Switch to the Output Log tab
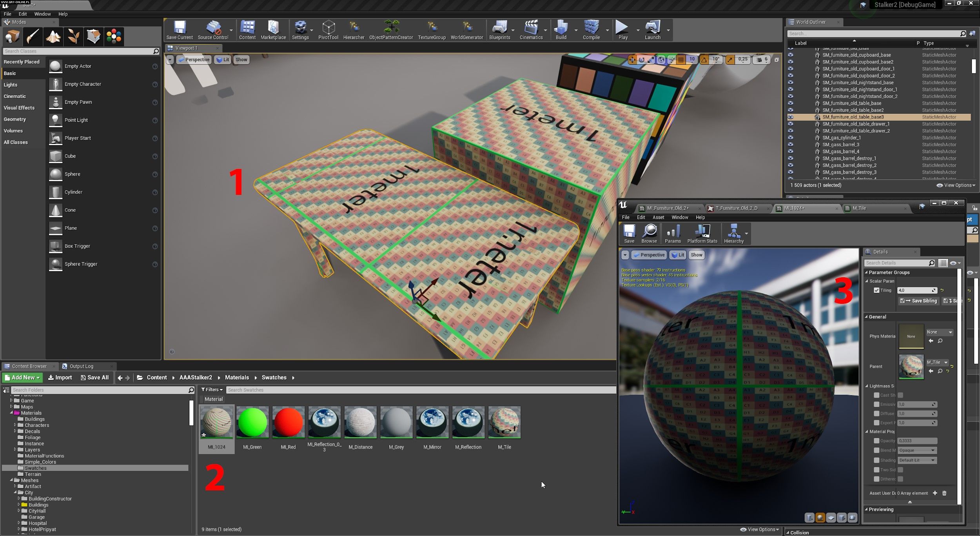 coord(81,366)
